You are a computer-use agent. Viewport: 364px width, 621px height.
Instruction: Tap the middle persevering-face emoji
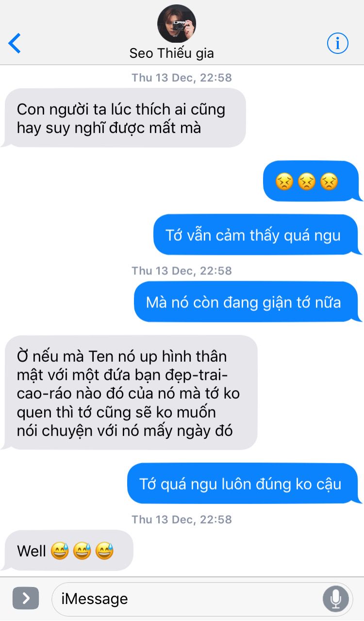pos(306,182)
